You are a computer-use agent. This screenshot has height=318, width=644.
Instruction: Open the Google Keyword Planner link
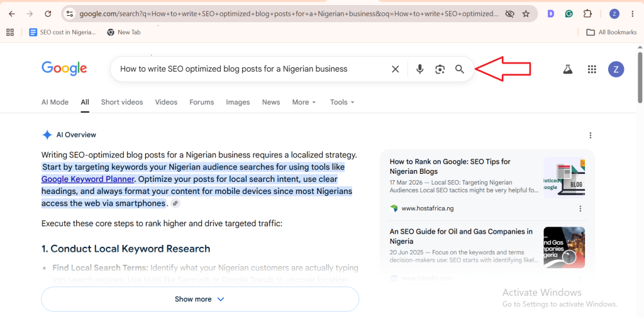(x=88, y=179)
